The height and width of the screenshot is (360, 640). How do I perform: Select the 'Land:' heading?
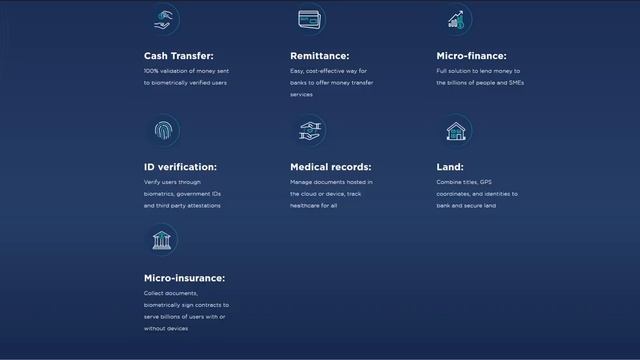pos(450,167)
